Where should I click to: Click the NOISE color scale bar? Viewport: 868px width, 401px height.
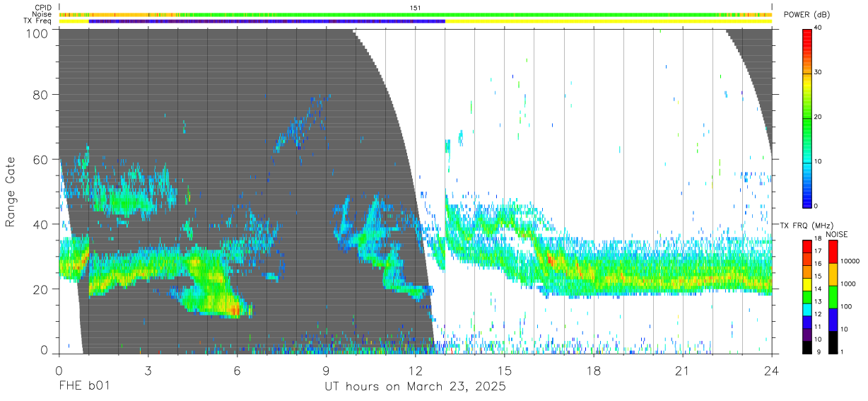(833, 296)
